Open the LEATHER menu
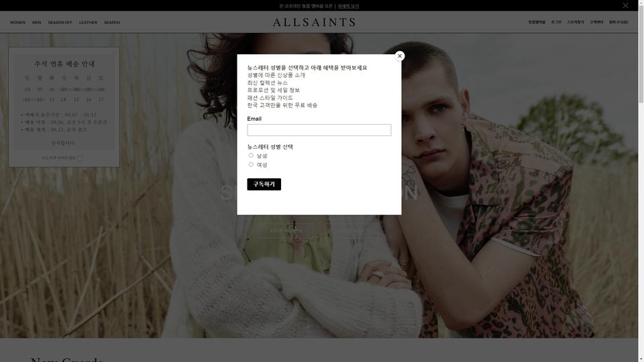The width and height of the screenshot is (644, 362). pos(89,23)
